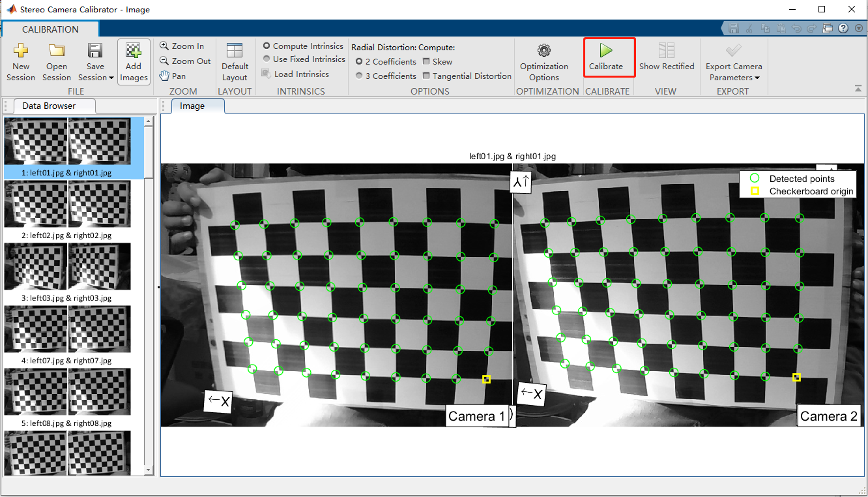Select Compute Intrinsics radio button

tap(267, 46)
